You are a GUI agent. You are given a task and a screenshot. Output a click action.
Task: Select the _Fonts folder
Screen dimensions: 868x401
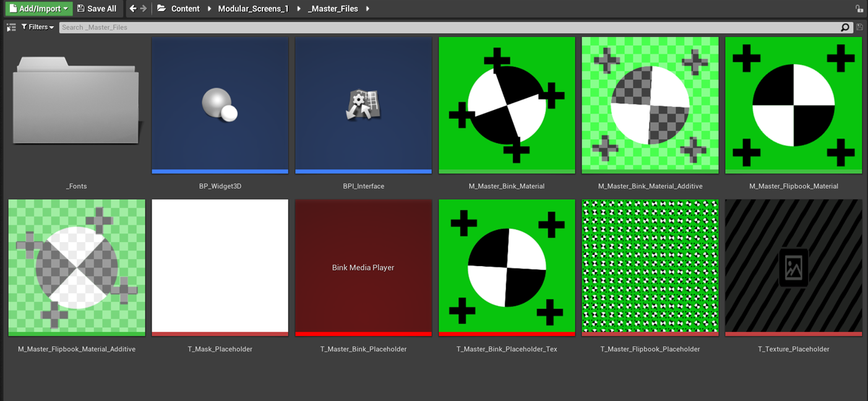(77, 105)
